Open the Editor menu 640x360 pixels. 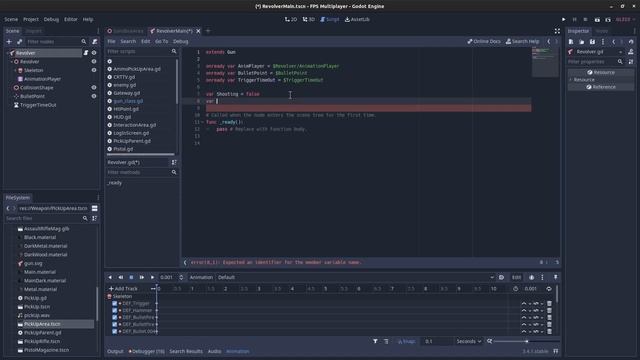click(x=71, y=19)
